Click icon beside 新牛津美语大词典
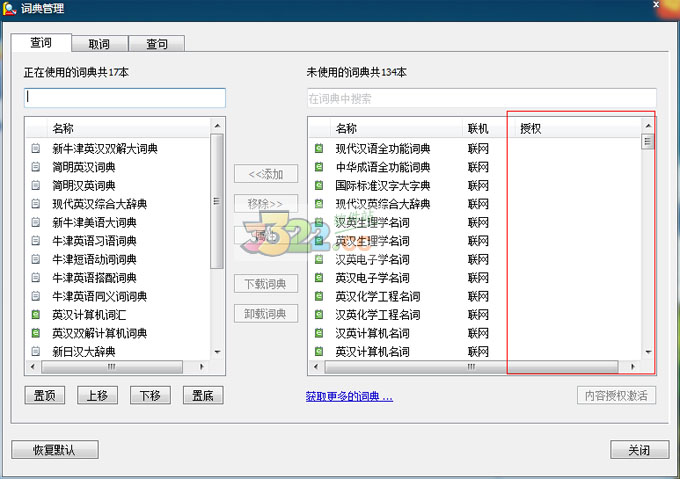680x479 pixels. (x=36, y=222)
